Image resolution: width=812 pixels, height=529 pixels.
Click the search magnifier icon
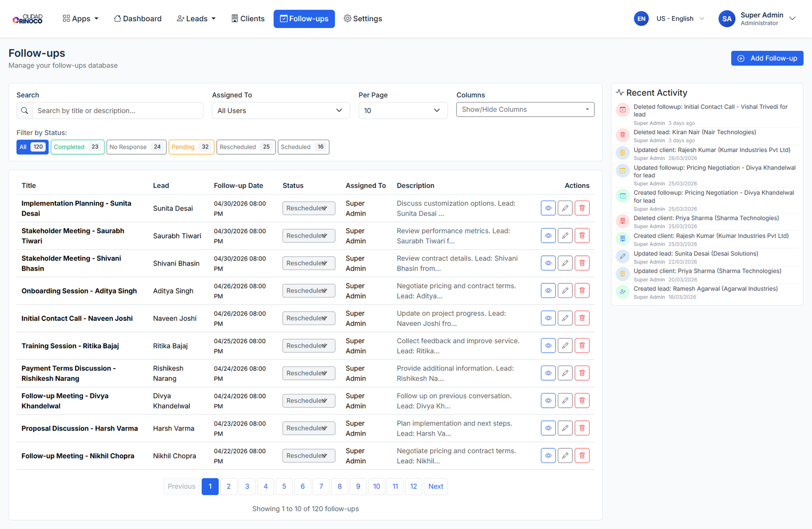coord(24,111)
